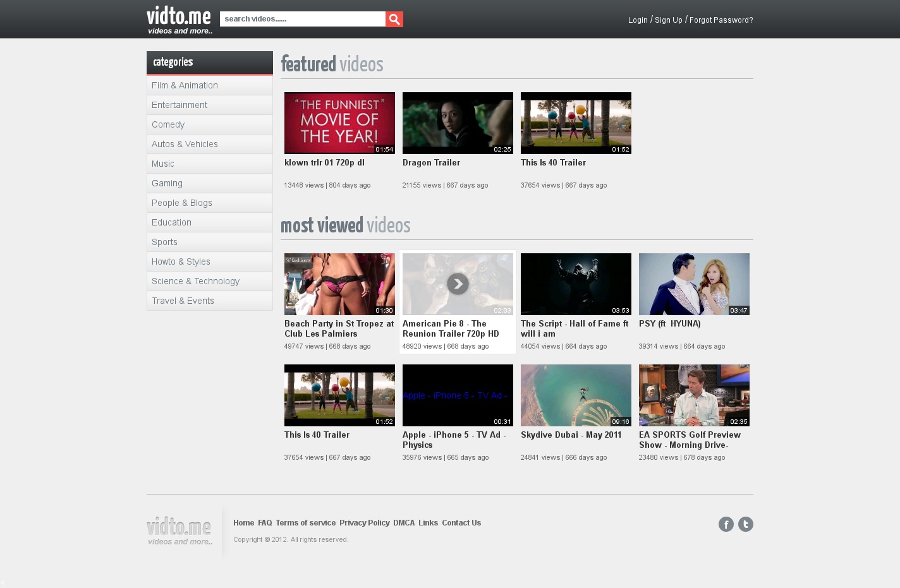Click Forgot Password? link
Image resolution: width=900 pixels, height=588 pixels.
(x=721, y=20)
